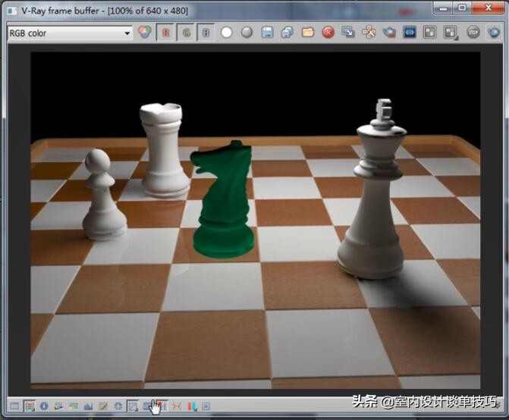
Task: Toggle the pressed square icon with corner arrow
Action: pos(133,406)
